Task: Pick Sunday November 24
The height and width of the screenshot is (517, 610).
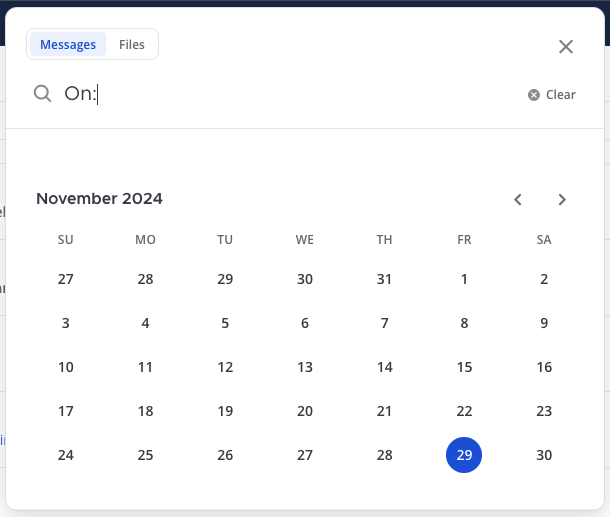Action: point(66,455)
